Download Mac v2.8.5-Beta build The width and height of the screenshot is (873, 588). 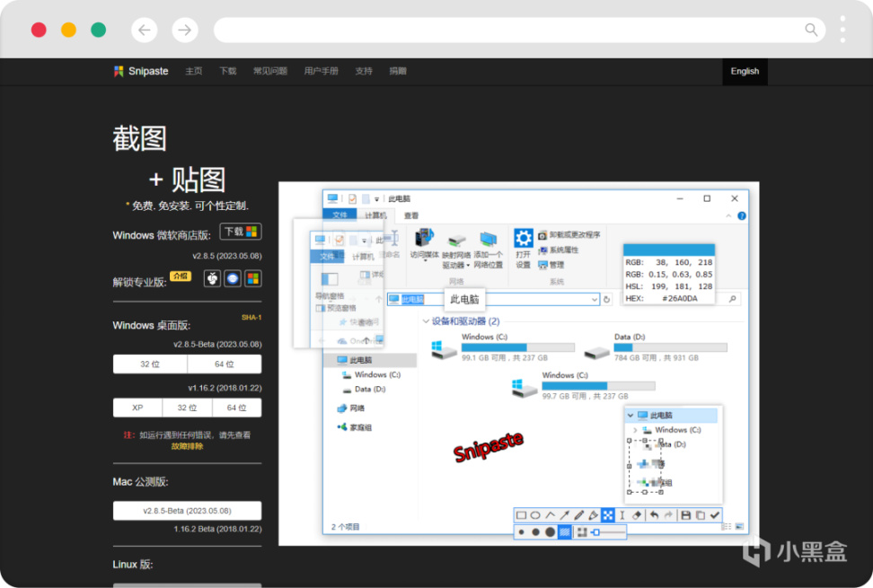click(x=187, y=511)
